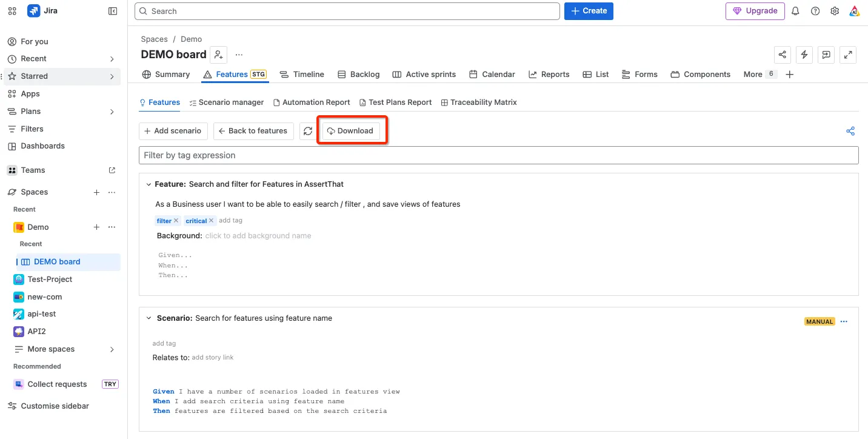868x439 pixels.
Task: Remove the filter tag
Action: click(x=176, y=221)
